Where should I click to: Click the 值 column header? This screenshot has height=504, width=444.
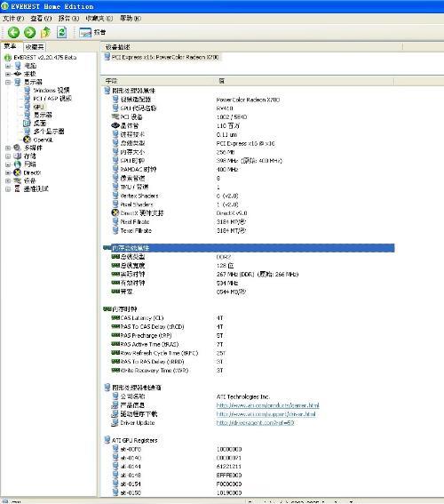221,81
